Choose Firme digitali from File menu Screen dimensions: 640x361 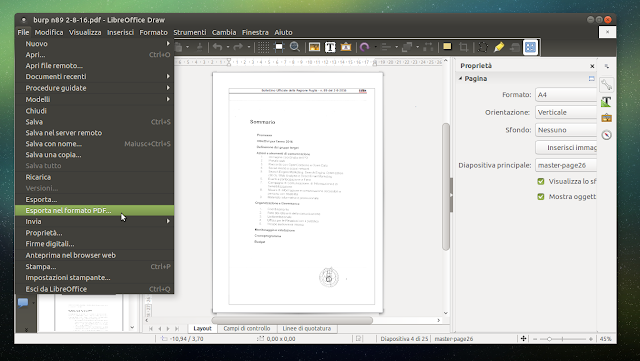point(95,244)
